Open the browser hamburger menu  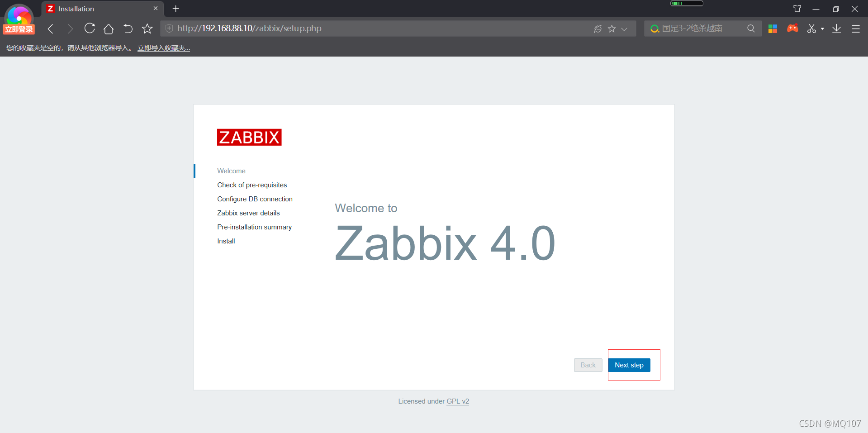click(x=856, y=29)
